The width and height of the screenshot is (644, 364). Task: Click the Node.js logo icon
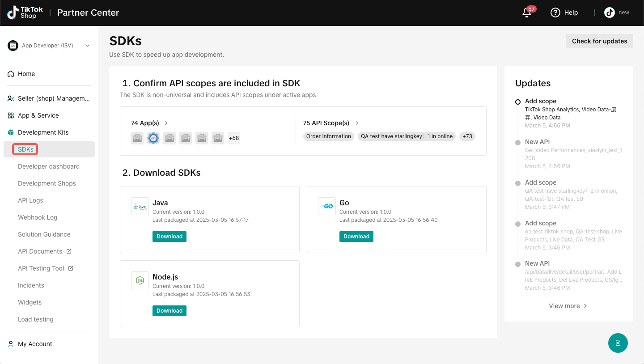tap(140, 280)
